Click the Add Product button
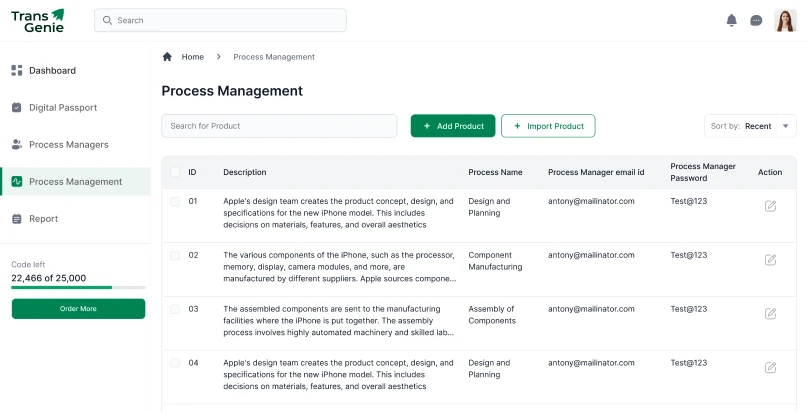Viewport: 808px width, 413px height. point(453,126)
